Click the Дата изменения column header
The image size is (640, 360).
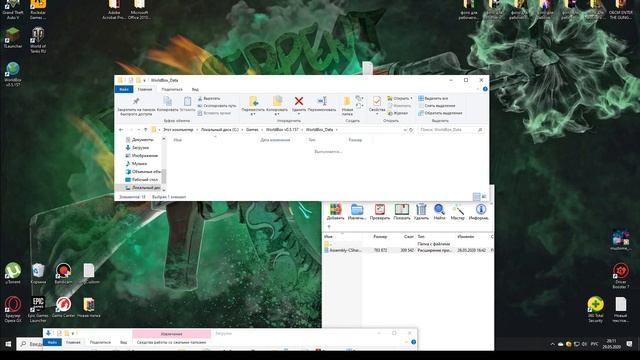tap(275, 140)
